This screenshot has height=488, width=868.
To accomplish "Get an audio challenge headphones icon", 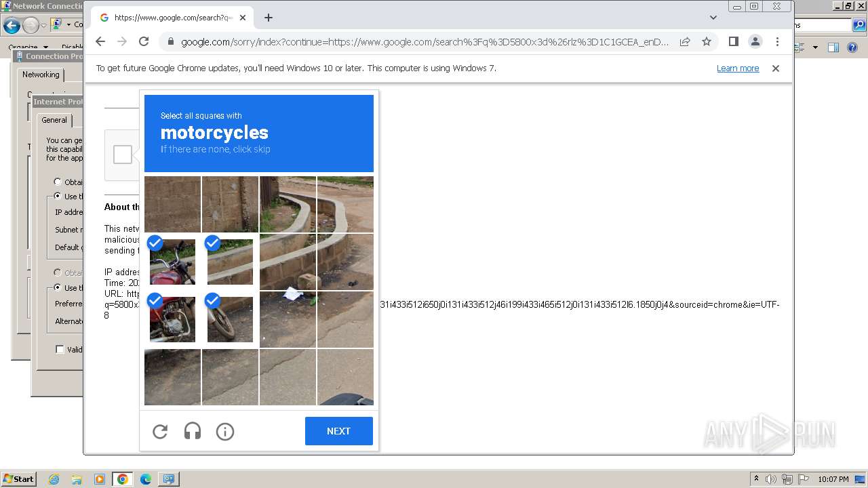I will click(193, 431).
